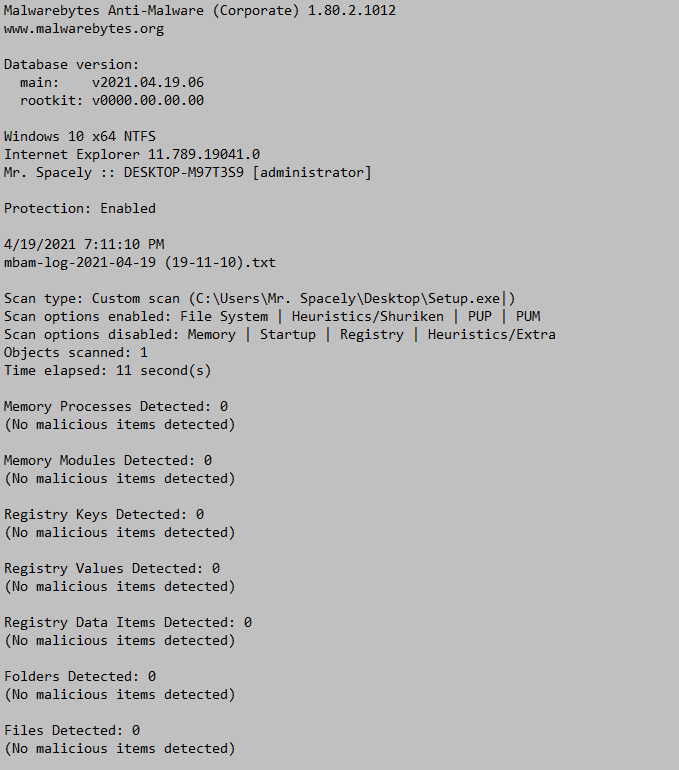The image size is (679, 770).
Task: Click the Registry Keys Detected: 0 line
Action: [104, 514]
